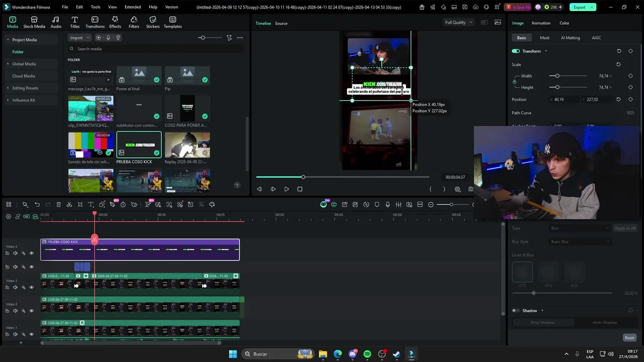Expand the Global Media tree item
The height and width of the screenshot is (362, 644).
8,64
